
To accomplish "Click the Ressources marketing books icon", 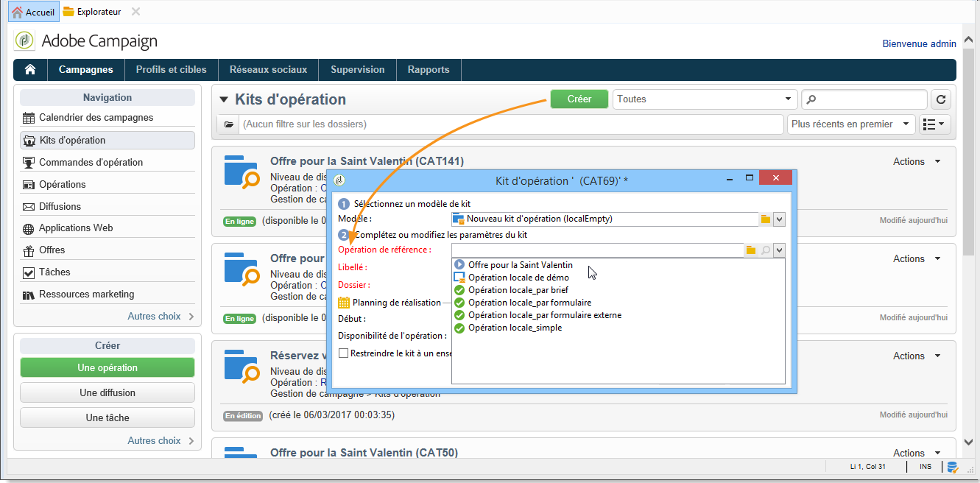I will click(29, 295).
